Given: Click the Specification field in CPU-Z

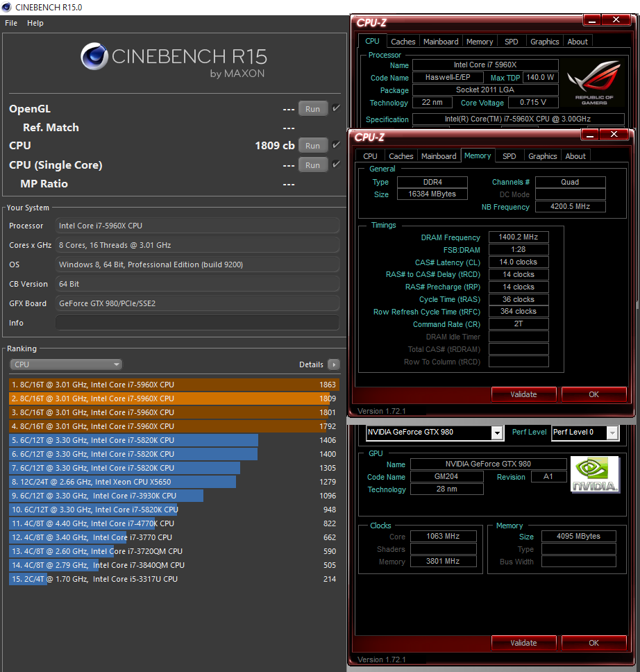Looking at the screenshot, I should coord(518,119).
